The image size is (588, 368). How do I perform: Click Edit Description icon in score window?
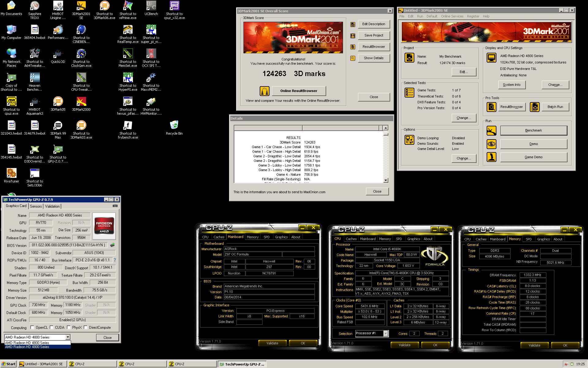click(353, 25)
